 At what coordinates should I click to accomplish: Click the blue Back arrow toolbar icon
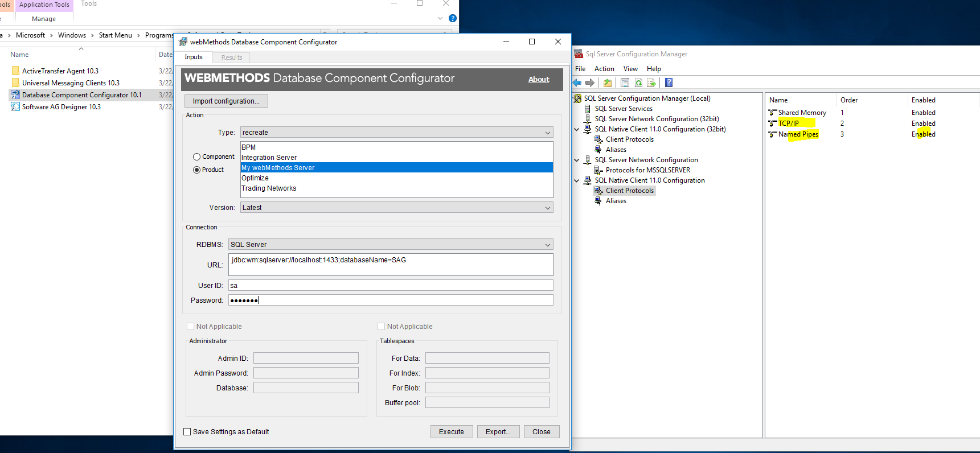[x=577, y=83]
